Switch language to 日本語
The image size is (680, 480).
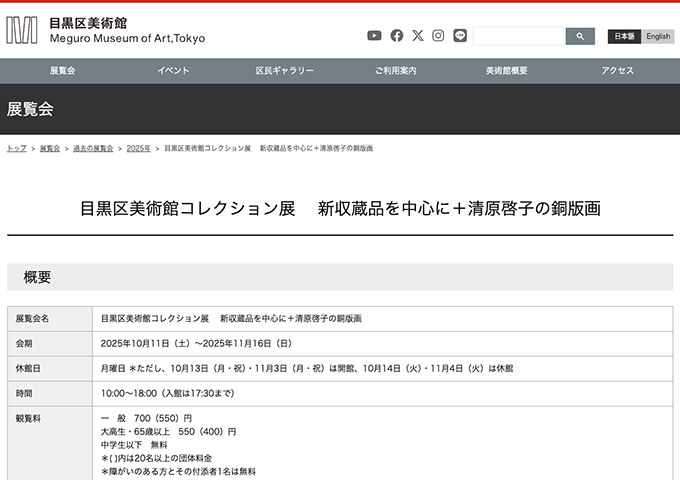624,36
